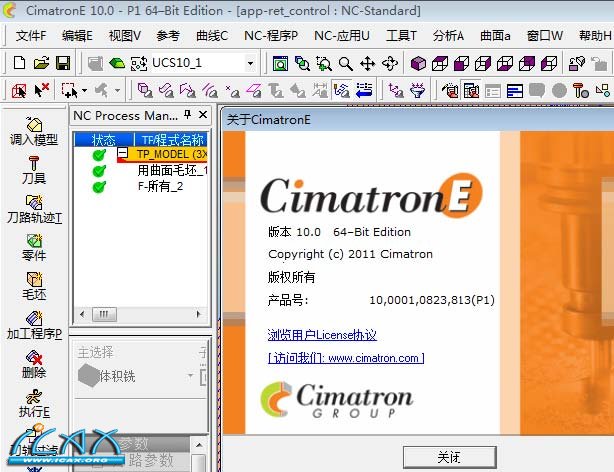Viewport: 614px width, 472px height.
Task: Click the 刀路轨迹 toolpath icon
Action: [33, 202]
